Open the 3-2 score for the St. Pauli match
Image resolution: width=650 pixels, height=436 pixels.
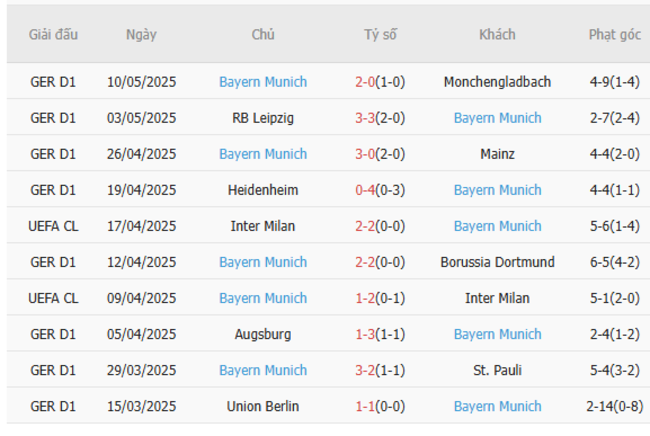tap(367, 370)
